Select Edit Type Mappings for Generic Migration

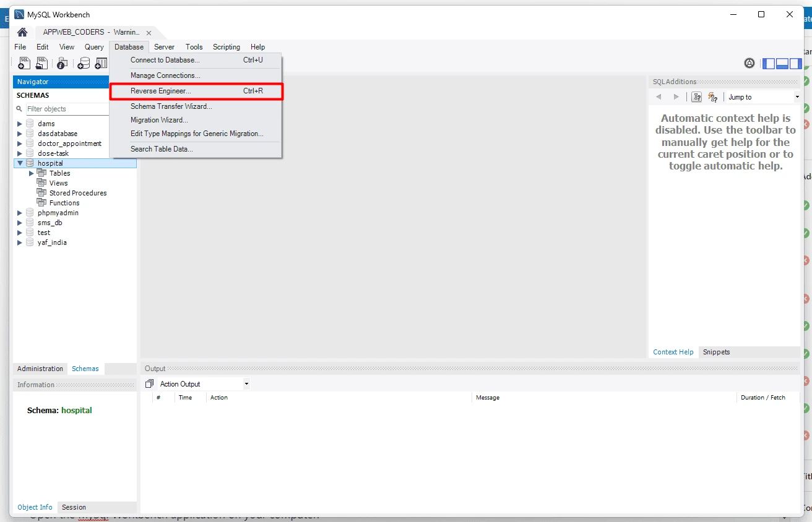pyautogui.click(x=196, y=134)
